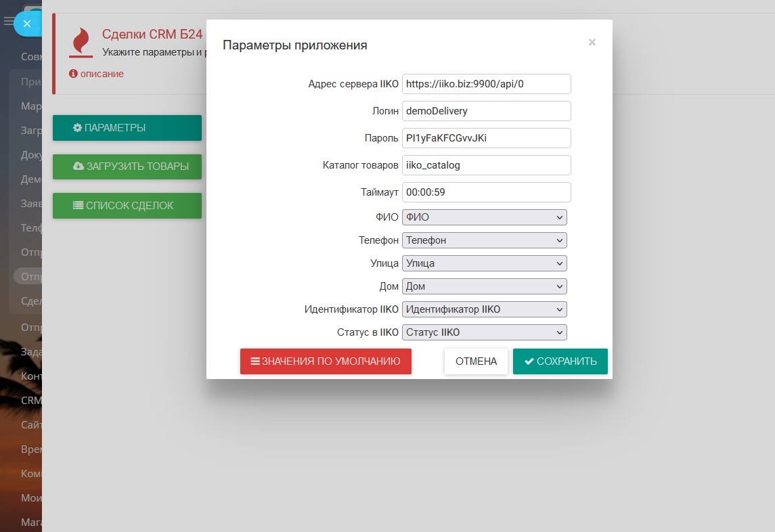The width and height of the screenshot is (775, 532).
Task: Reset with ЗНАЧЕНИЯ ПО УМОЛЧАНИЮ button
Action: [326, 361]
